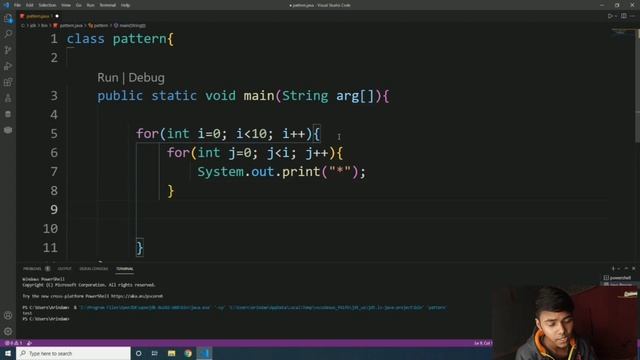Open Google Chrome from the taskbar
640x360 pixels.
coord(188,353)
